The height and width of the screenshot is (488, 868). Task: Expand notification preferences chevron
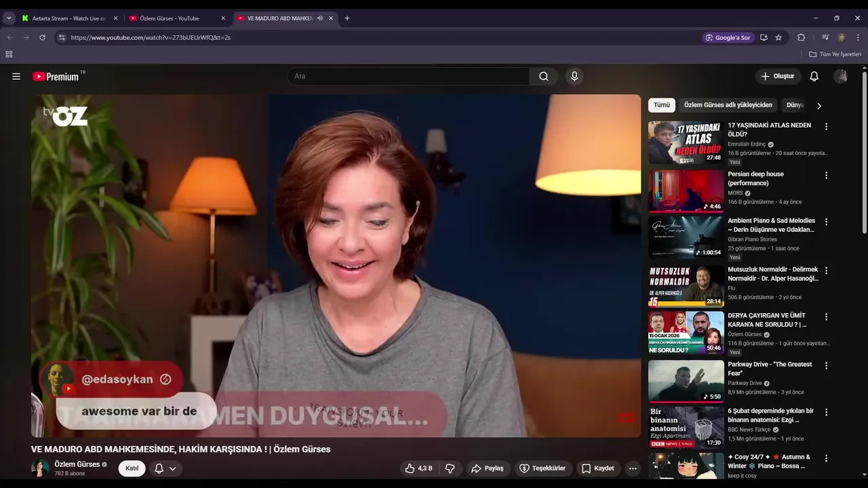coord(173,468)
